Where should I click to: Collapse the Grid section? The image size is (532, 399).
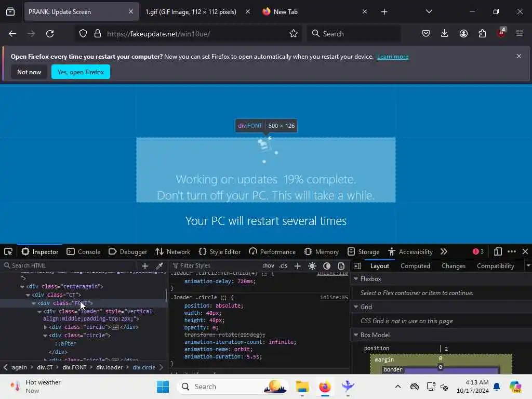[x=356, y=307]
